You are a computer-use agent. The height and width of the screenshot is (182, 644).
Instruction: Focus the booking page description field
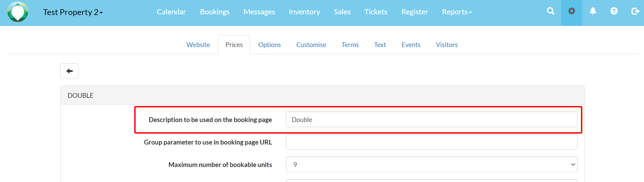431,119
